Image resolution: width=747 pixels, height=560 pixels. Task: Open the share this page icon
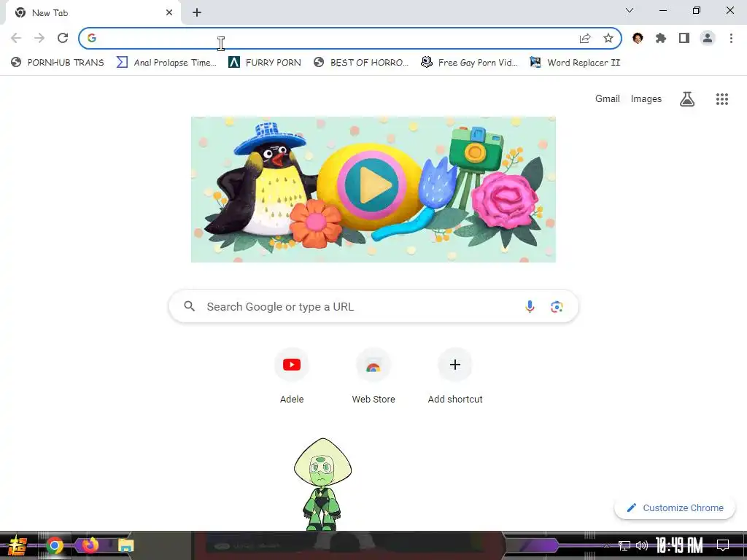tap(585, 38)
